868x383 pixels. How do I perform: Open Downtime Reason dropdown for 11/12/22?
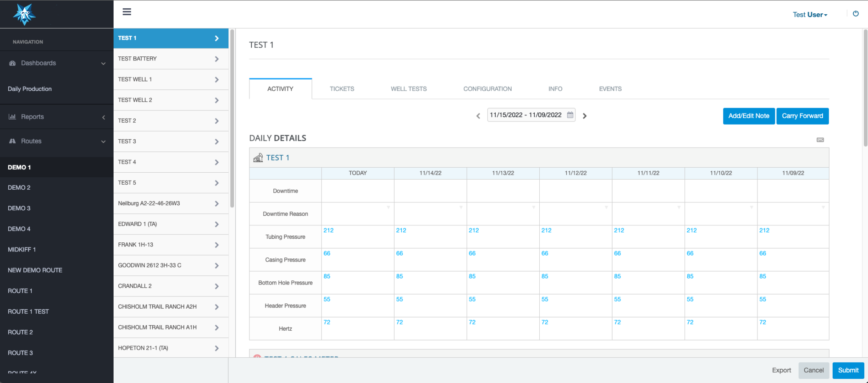pyautogui.click(x=606, y=208)
